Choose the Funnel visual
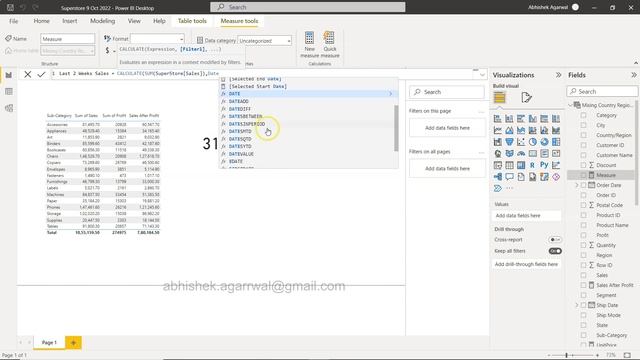This screenshot has height=360, width=640. point(509,142)
